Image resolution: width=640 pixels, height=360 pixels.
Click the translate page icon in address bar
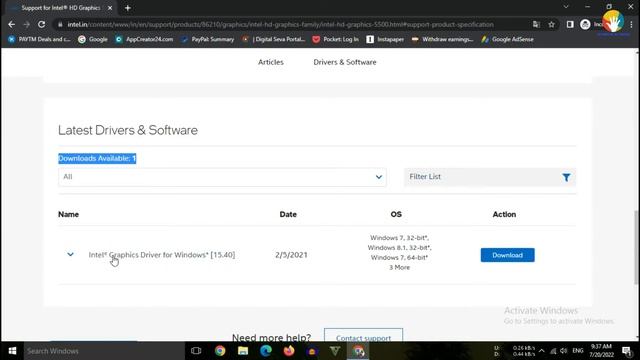point(536,24)
